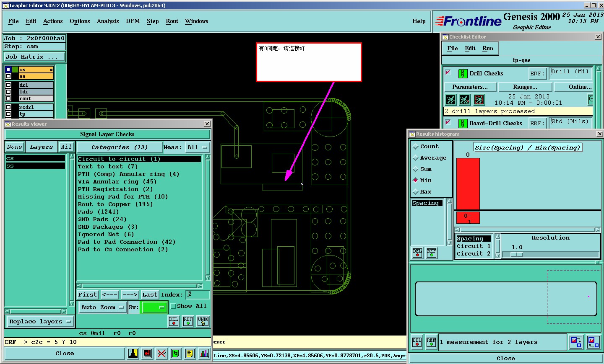The width and height of the screenshot is (604, 364).
Task: Open the Analysis menu
Action: click(x=108, y=21)
